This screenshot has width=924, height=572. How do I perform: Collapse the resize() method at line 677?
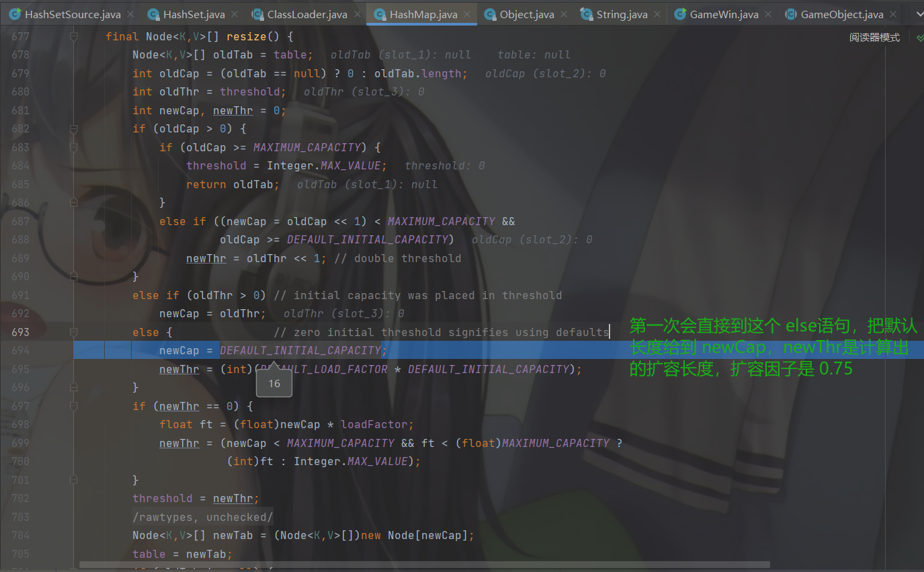click(74, 36)
